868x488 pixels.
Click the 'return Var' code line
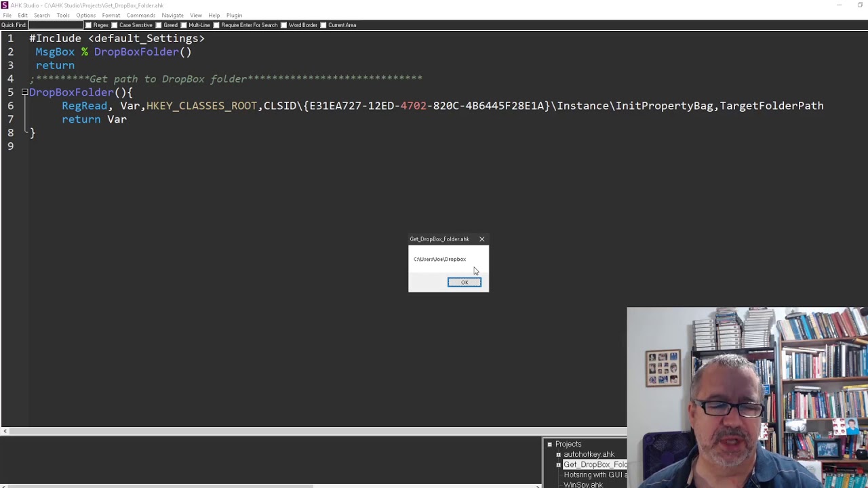[94, 119]
